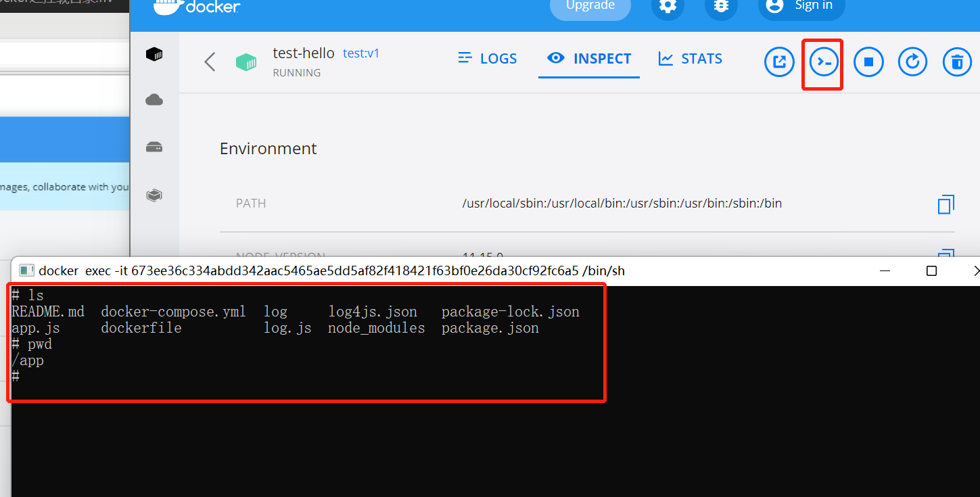Image resolution: width=980 pixels, height=497 pixels.
Task: Stop the test-hello container
Action: tap(868, 63)
